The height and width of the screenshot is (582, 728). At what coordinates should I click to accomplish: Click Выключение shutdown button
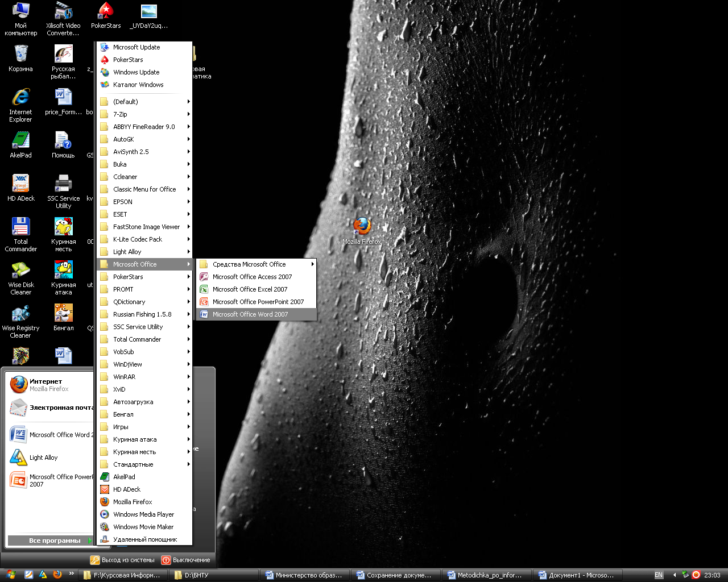(186, 560)
